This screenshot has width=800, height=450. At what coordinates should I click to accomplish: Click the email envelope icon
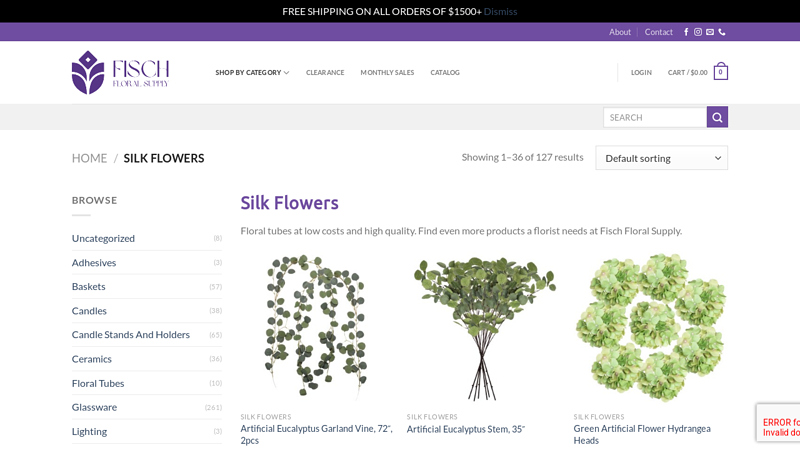click(x=710, y=32)
